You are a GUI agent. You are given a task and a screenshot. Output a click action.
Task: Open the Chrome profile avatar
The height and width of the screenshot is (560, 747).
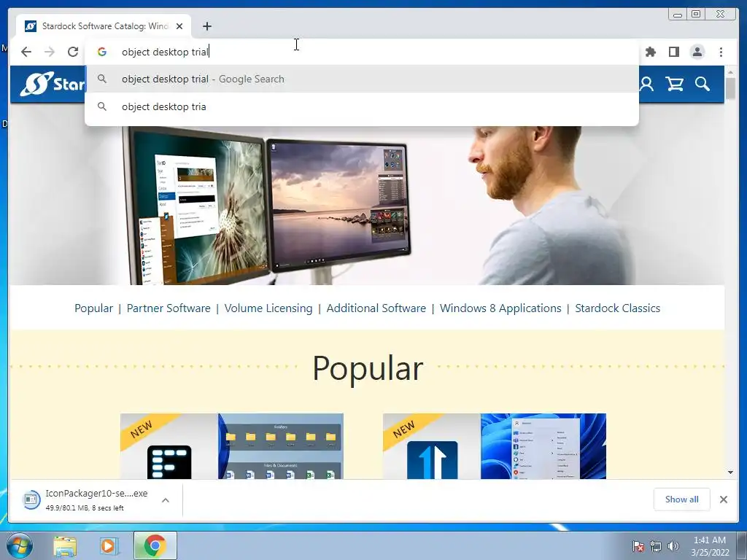click(x=697, y=52)
